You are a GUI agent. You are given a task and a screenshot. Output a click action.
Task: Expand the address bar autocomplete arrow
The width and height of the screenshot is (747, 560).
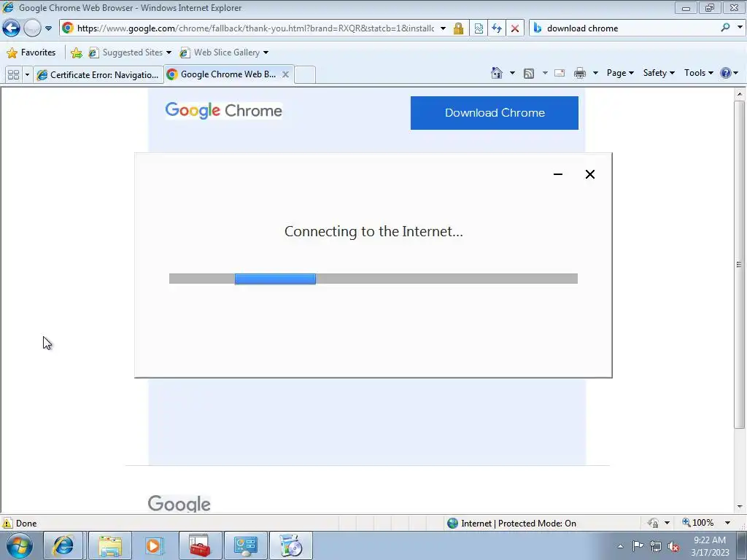(x=443, y=28)
